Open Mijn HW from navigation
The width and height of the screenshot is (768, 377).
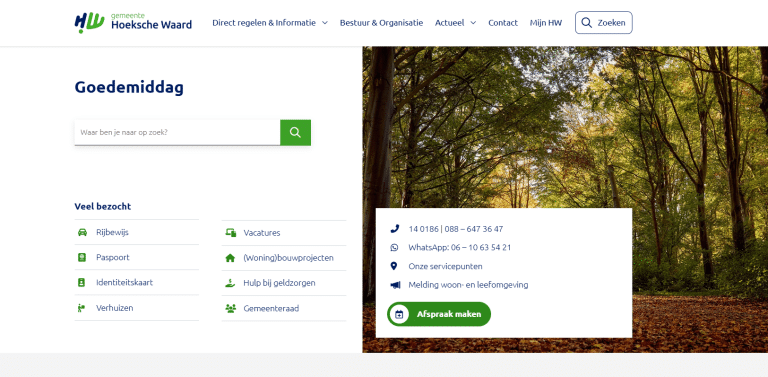(546, 23)
